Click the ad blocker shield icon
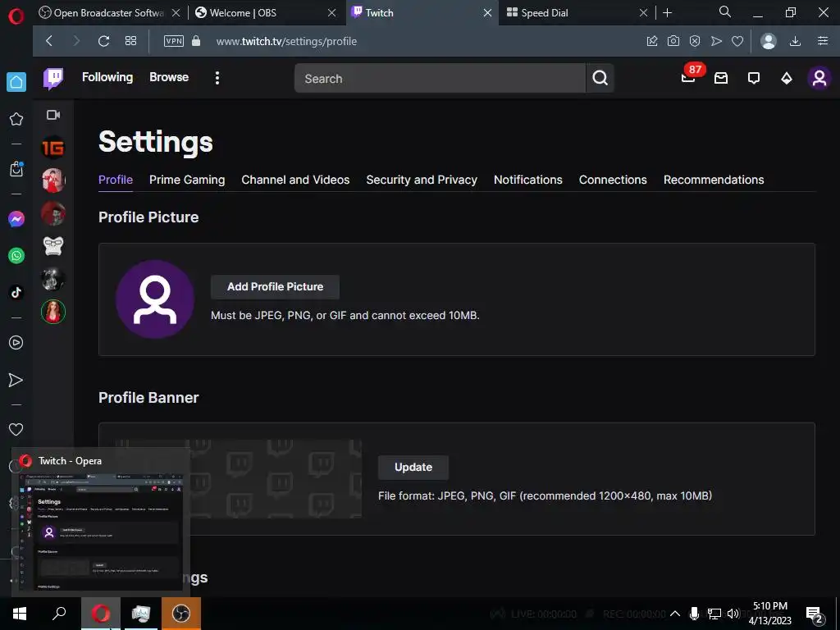 tap(695, 41)
